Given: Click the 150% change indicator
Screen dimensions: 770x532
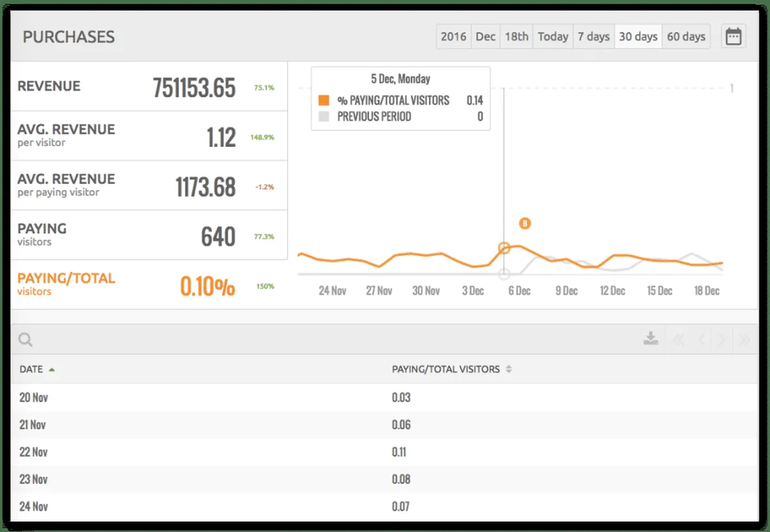Looking at the screenshot, I should (x=266, y=286).
